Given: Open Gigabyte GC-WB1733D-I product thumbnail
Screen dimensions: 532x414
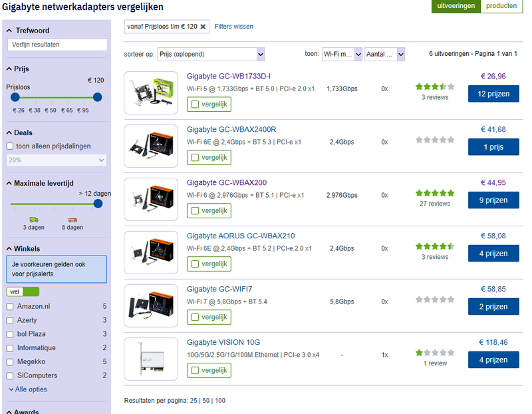Looking at the screenshot, I should [151, 93].
